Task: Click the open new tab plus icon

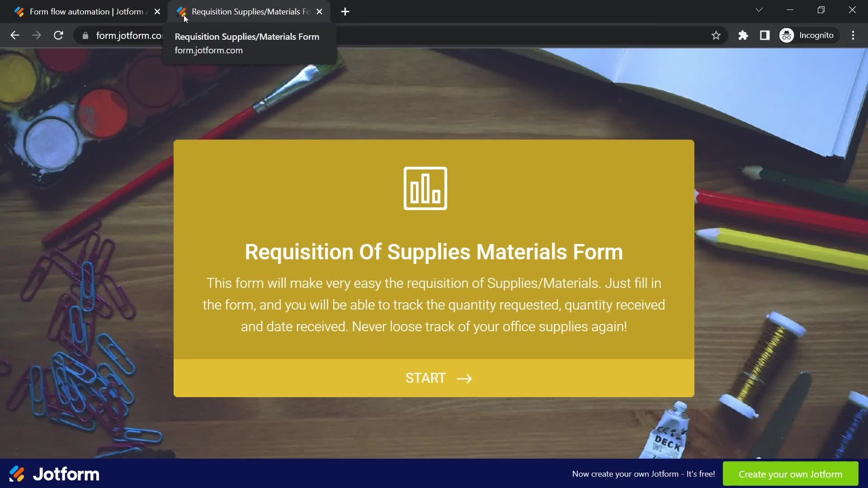Action: 344,11
